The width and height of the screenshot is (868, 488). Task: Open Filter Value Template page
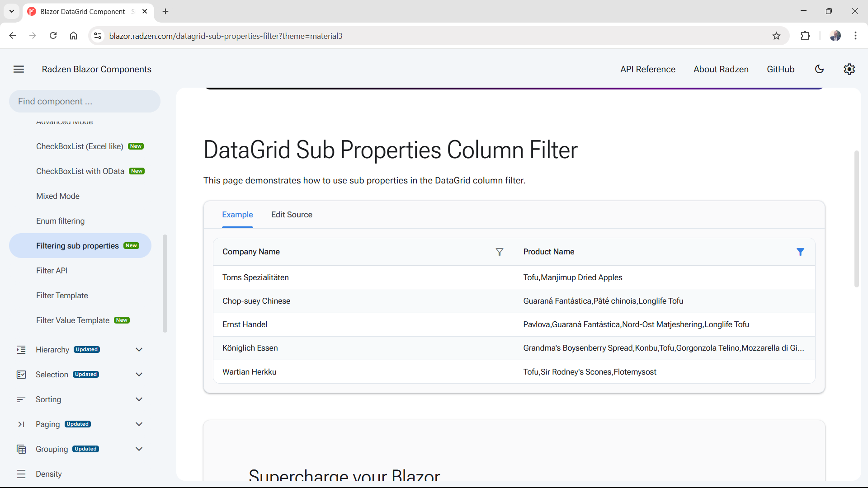tap(80, 320)
